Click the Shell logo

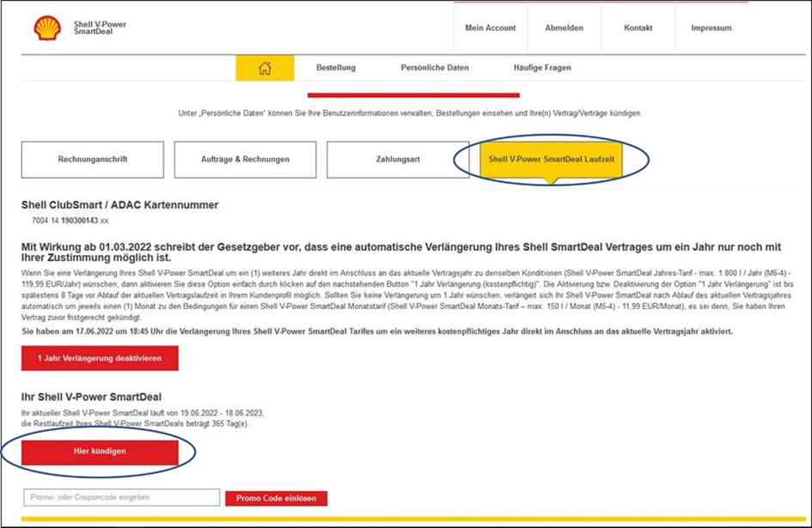click(x=47, y=28)
